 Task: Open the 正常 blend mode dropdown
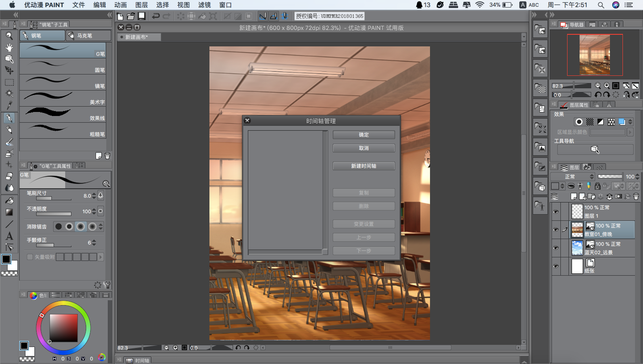[572, 177]
